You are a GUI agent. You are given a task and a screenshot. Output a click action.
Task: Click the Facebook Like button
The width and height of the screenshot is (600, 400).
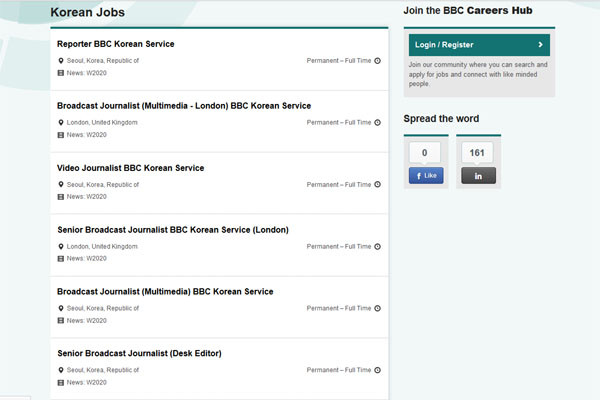tap(425, 175)
